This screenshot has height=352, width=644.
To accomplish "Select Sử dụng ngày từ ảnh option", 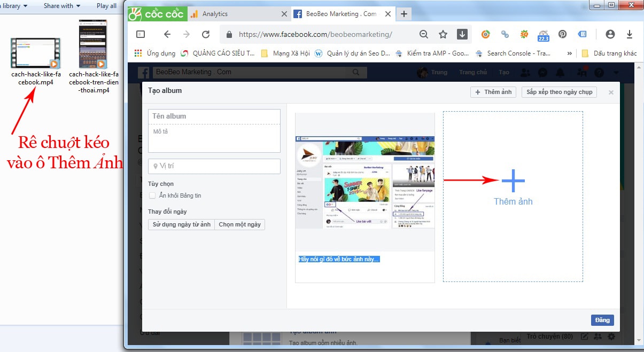I will (x=181, y=224).
